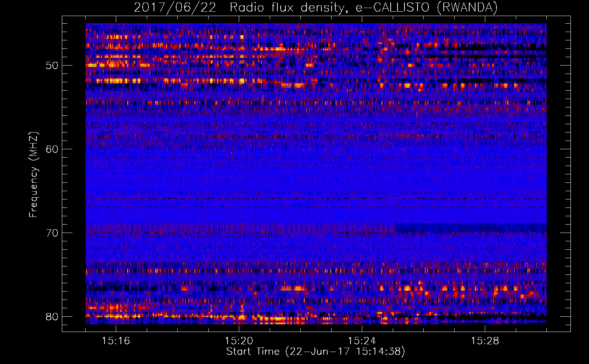This screenshot has width=589, height=364.
Task: Click the 15:24 time tick label
Action: (x=362, y=341)
